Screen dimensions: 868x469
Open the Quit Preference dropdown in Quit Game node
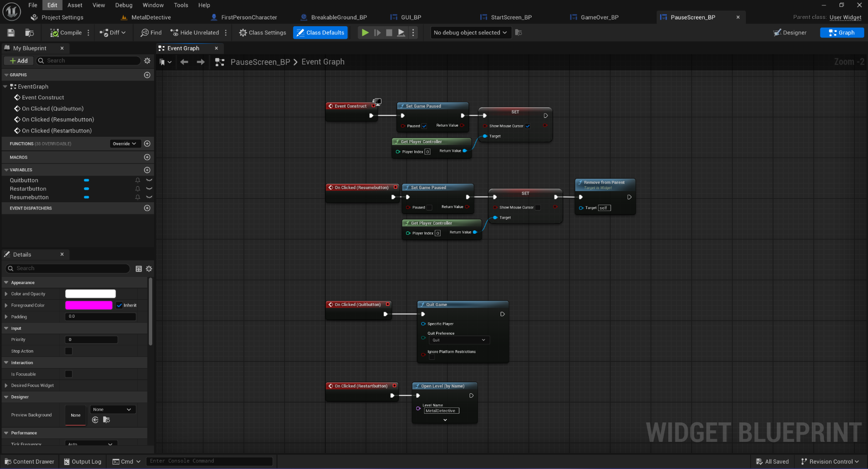tap(458, 340)
